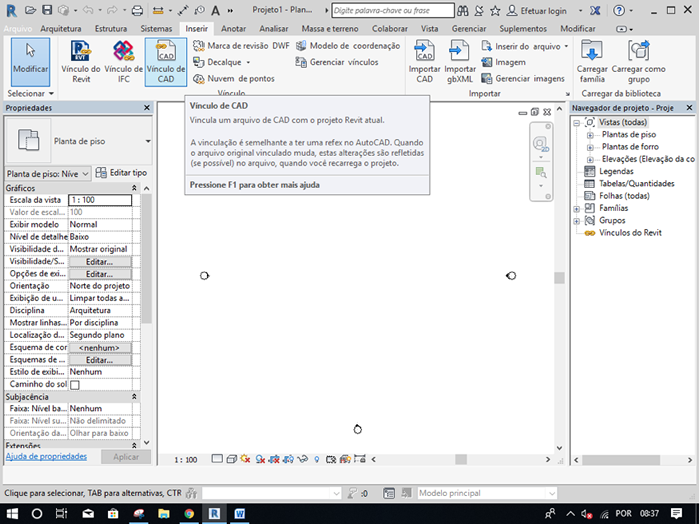Click the Modificar arrow tool
Viewport: 700px width, 524px height.
[30, 62]
